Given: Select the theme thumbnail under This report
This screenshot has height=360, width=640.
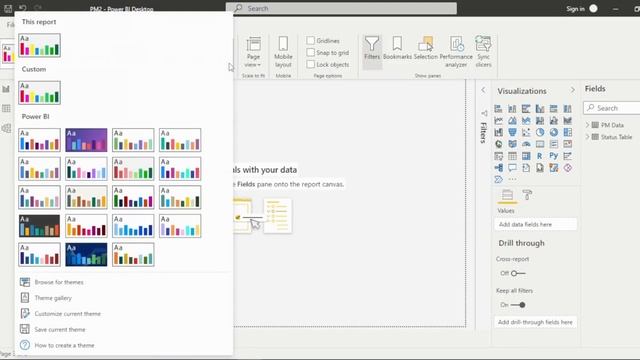Looking at the screenshot, I should [39, 45].
